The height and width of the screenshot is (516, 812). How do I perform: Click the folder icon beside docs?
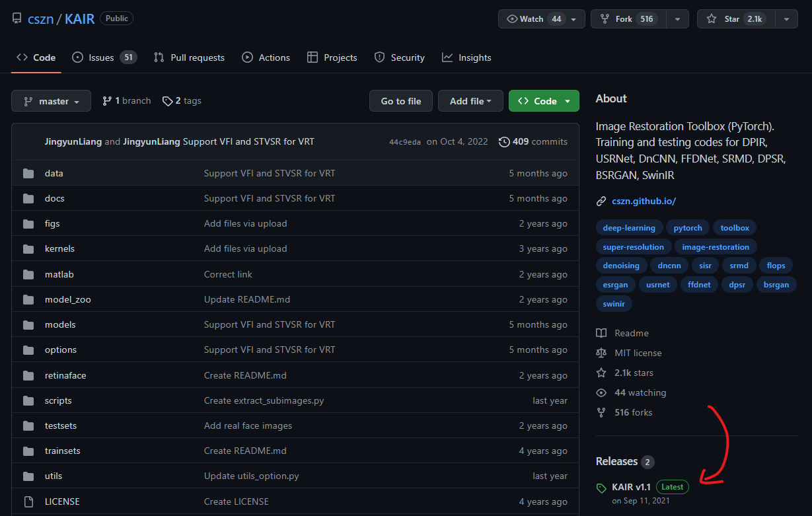click(x=28, y=198)
